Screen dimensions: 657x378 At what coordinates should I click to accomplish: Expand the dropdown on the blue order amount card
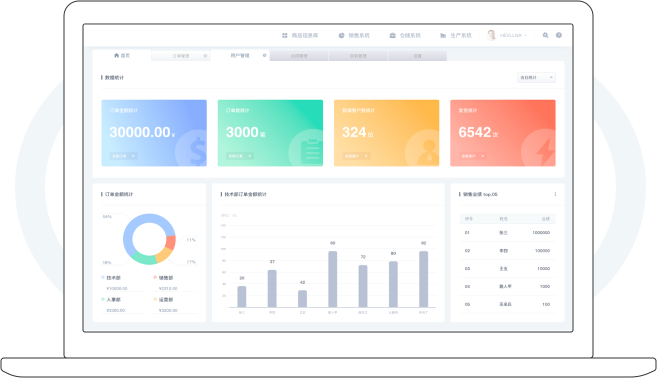(124, 156)
